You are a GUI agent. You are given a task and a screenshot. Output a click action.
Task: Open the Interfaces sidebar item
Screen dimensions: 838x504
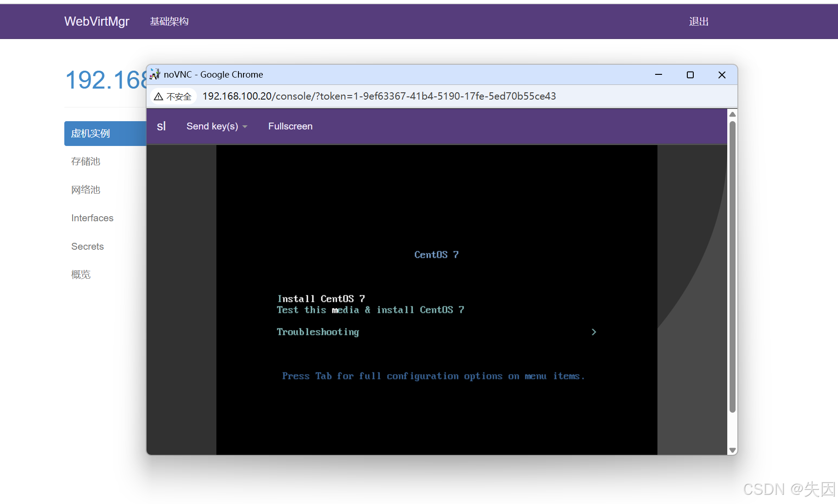coord(92,218)
